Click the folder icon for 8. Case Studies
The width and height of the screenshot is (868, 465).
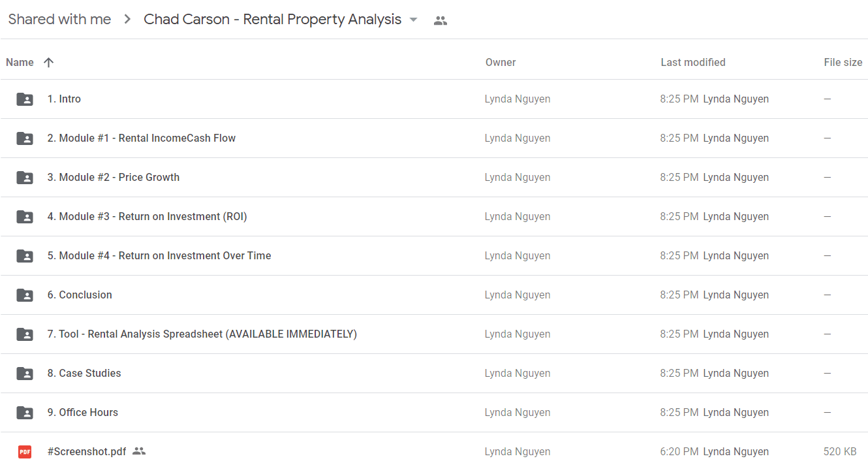click(25, 374)
